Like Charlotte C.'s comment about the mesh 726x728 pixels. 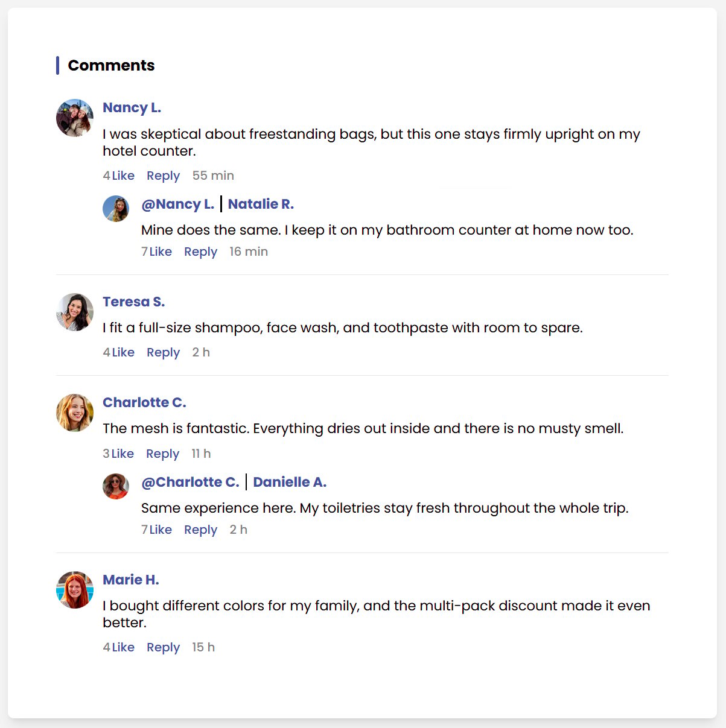[x=123, y=454]
